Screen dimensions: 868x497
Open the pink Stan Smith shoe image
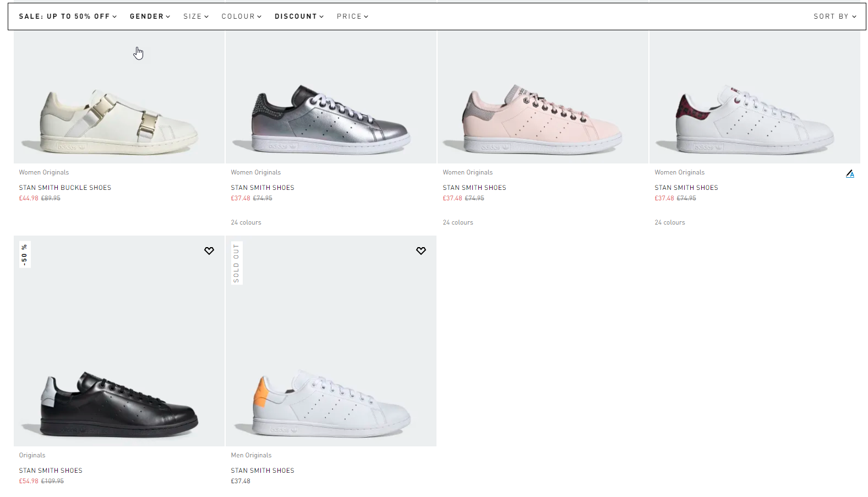pyautogui.click(x=543, y=97)
